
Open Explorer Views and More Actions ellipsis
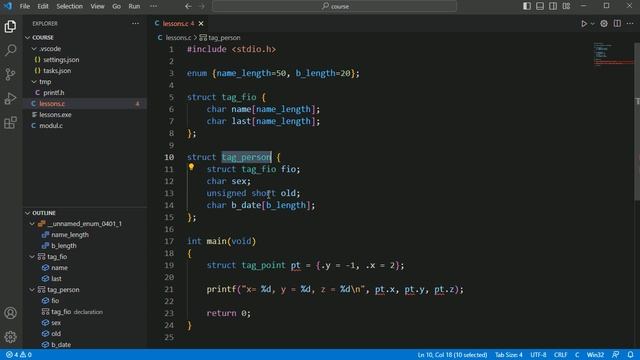click(x=135, y=24)
